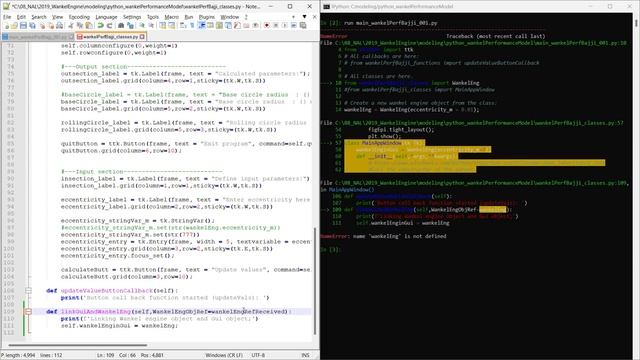This screenshot has height=360, width=640.
Task: Toggle the highlighted indent guide button
Action: point(201,25)
